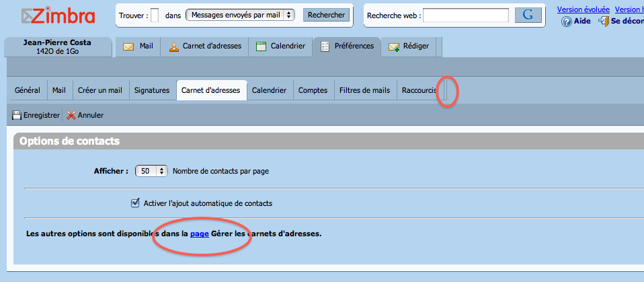Viewport: 644px width, 282px height.
Task: Click the Mail envelope icon
Action: pyautogui.click(x=128, y=46)
